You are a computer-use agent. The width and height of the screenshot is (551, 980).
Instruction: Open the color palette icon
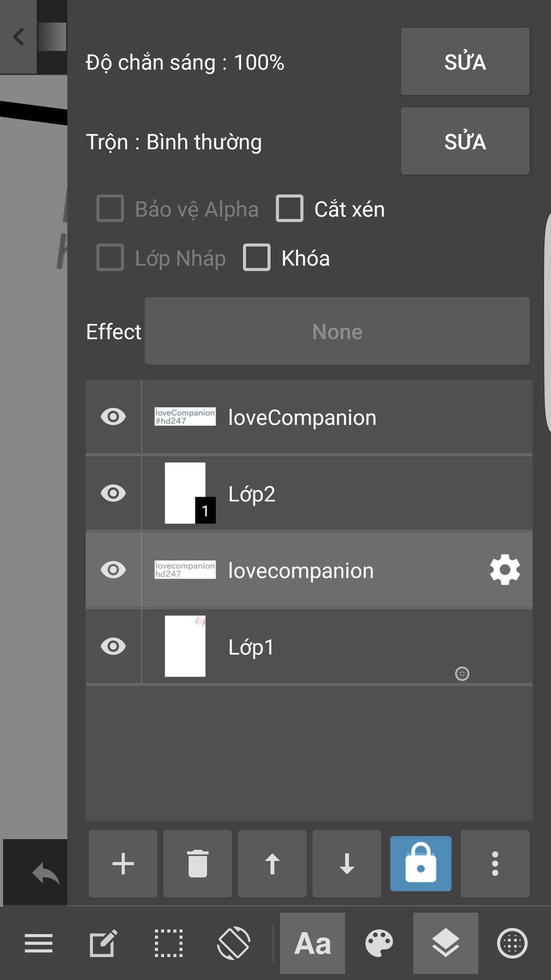pos(379,943)
